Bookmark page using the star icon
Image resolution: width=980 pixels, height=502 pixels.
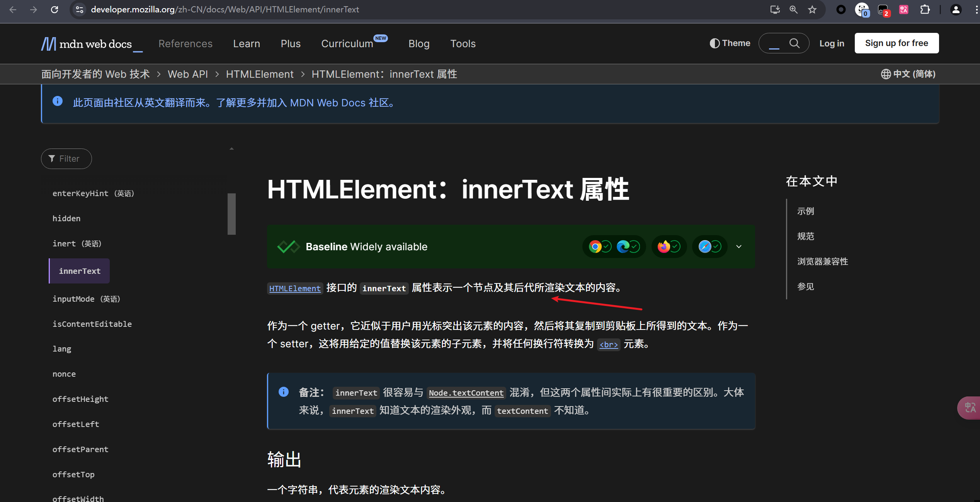click(812, 10)
